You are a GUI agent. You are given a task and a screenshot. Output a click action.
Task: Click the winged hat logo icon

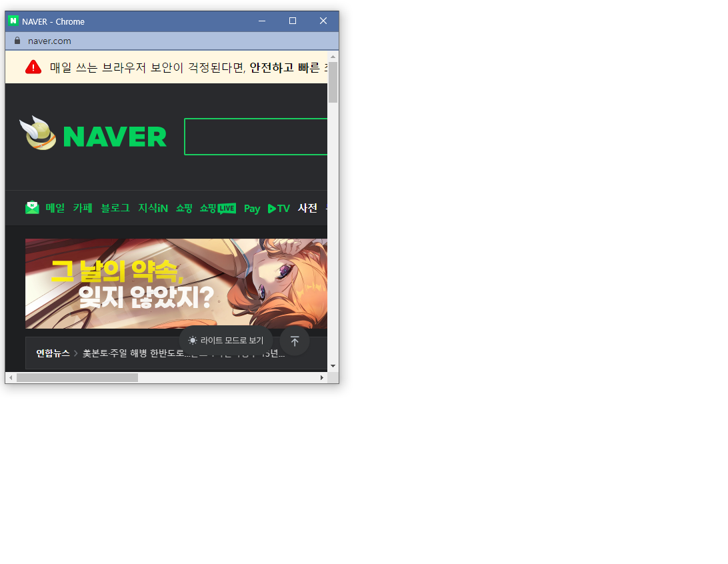pyautogui.click(x=38, y=133)
